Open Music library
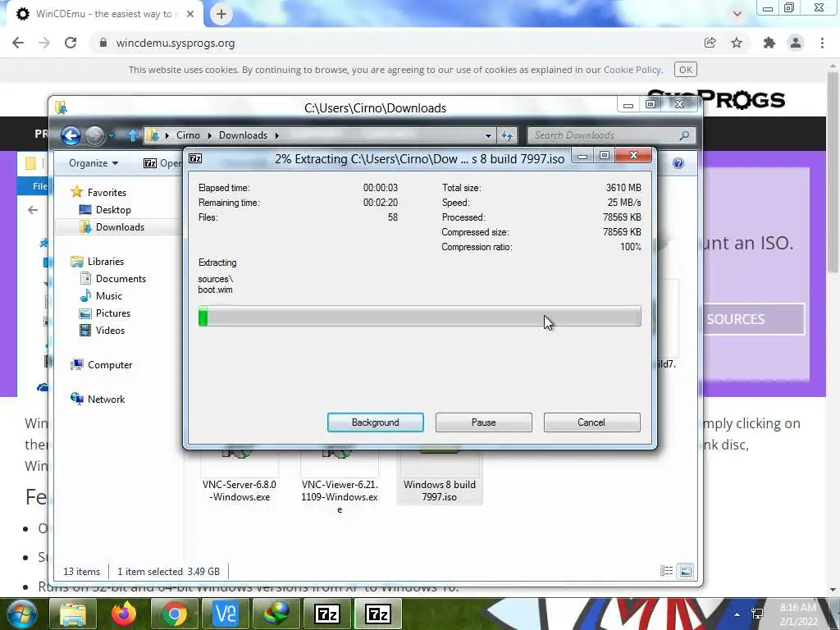This screenshot has height=630, width=840. [x=109, y=295]
